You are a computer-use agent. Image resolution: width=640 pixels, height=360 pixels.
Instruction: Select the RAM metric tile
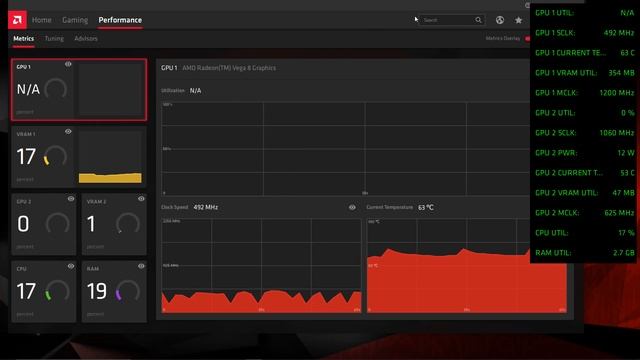click(114, 291)
